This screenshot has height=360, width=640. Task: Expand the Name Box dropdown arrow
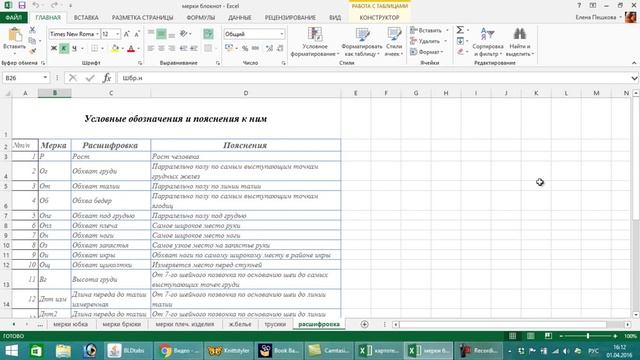pyautogui.click(x=45, y=78)
